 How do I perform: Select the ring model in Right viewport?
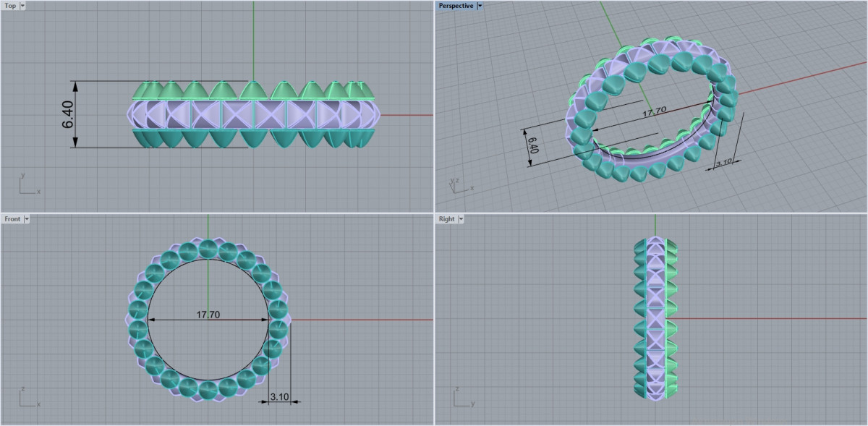pos(655,318)
